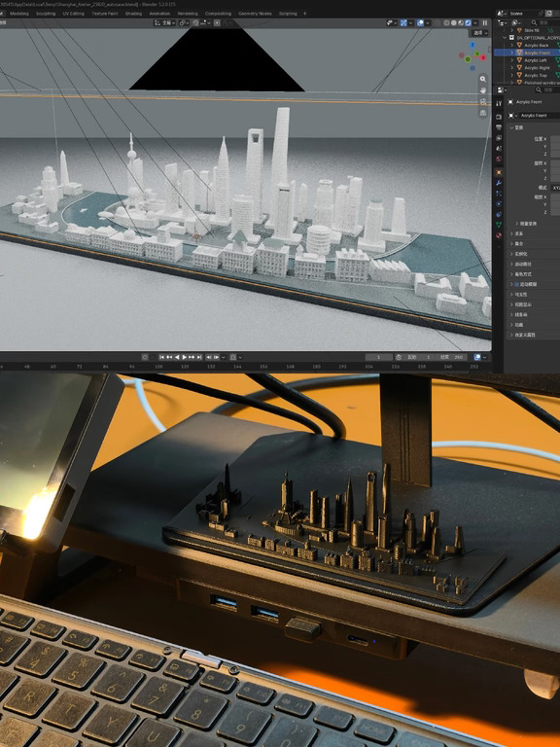Toggle auto keying record button in timeline
The width and height of the screenshot is (560, 747).
(x=145, y=357)
